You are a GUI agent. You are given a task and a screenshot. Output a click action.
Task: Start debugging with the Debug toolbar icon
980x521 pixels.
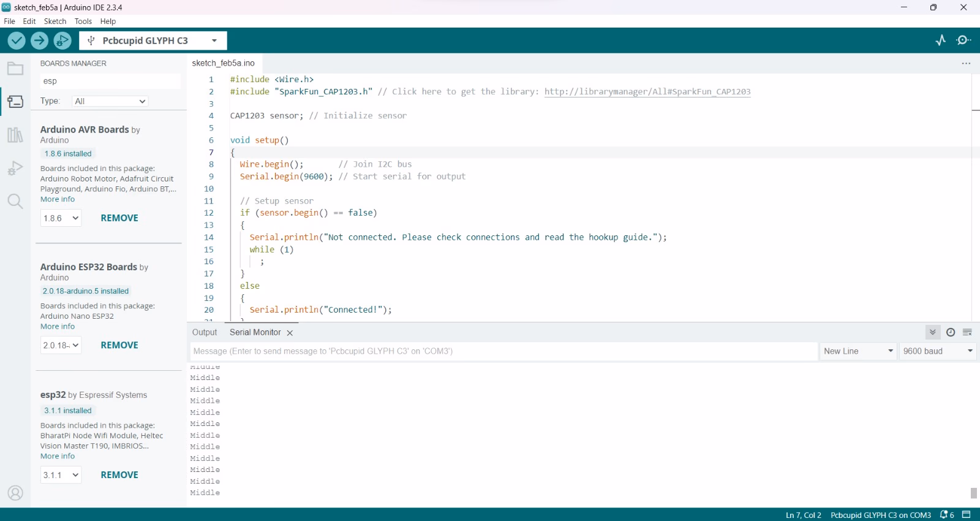coord(62,40)
